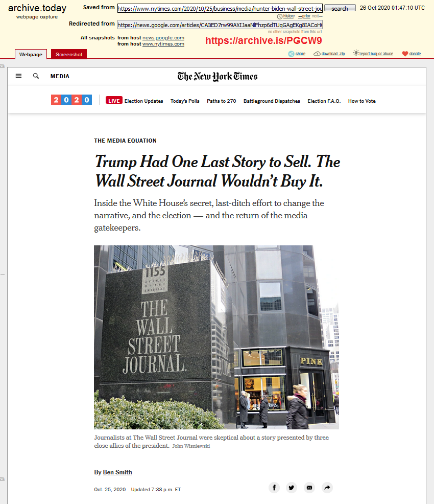This screenshot has width=434, height=504.
Task: Open How to Vote
Action: click(362, 101)
